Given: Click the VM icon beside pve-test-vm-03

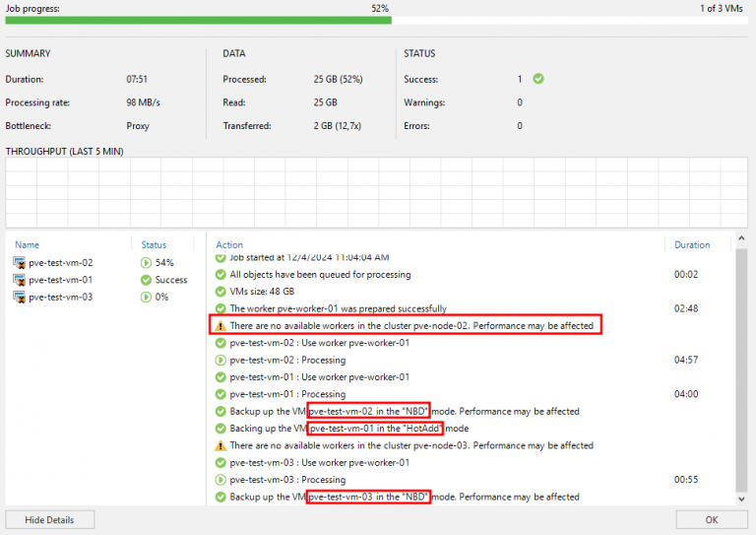Looking at the screenshot, I should [19, 298].
